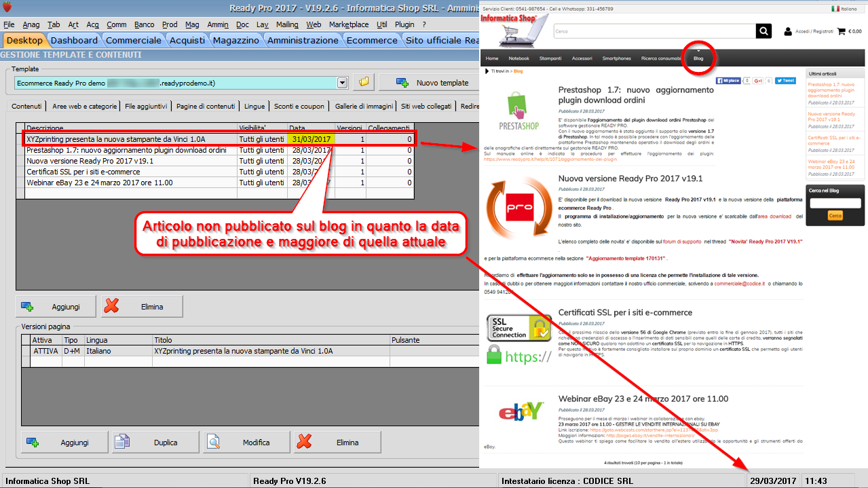
Task: Open the Mailing menu
Action: pyautogui.click(x=288, y=24)
